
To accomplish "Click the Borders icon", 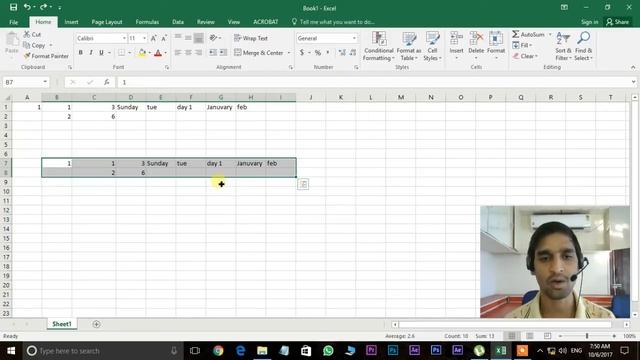I will (122, 53).
